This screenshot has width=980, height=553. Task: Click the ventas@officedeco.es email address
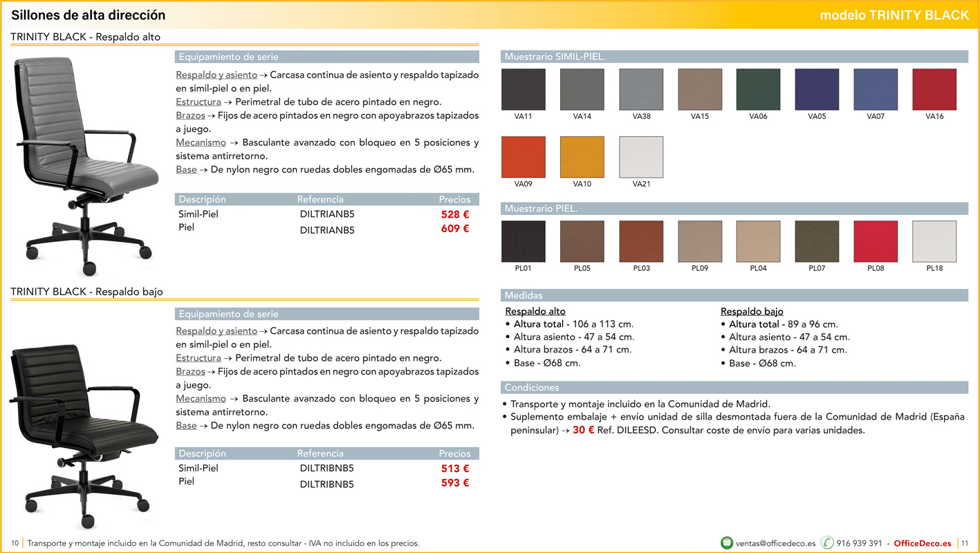[775, 543]
